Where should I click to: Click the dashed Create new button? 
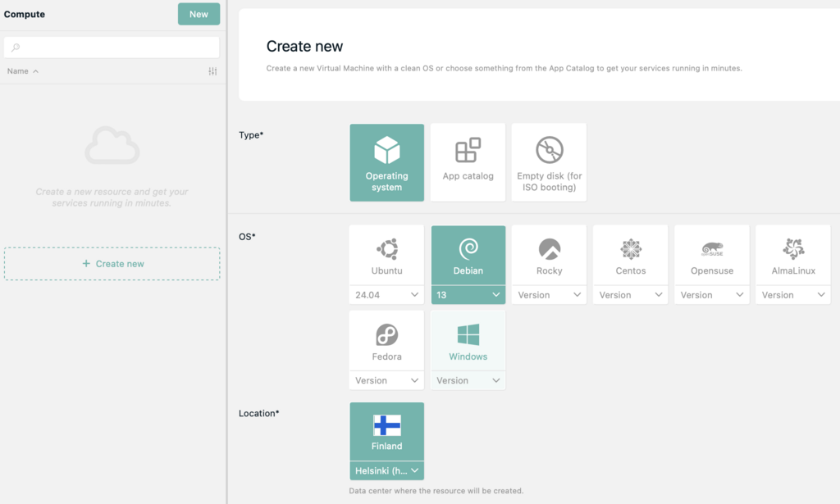pyautogui.click(x=112, y=264)
